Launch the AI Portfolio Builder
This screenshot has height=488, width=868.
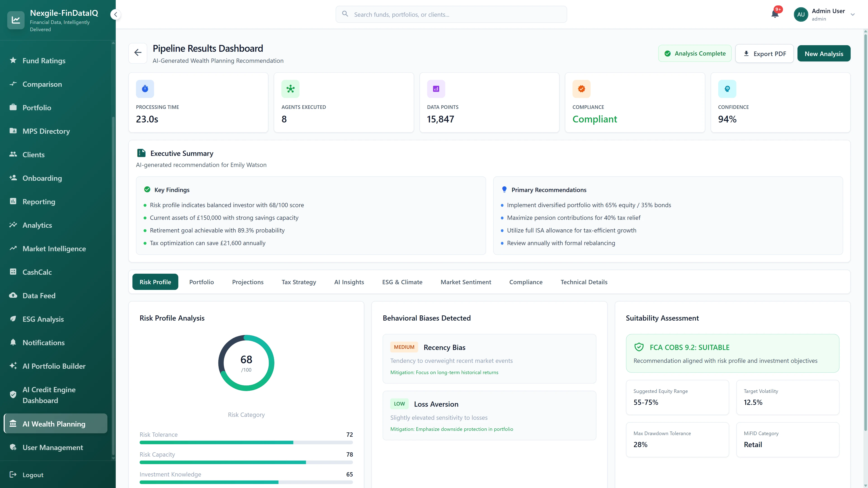(54, 366)
